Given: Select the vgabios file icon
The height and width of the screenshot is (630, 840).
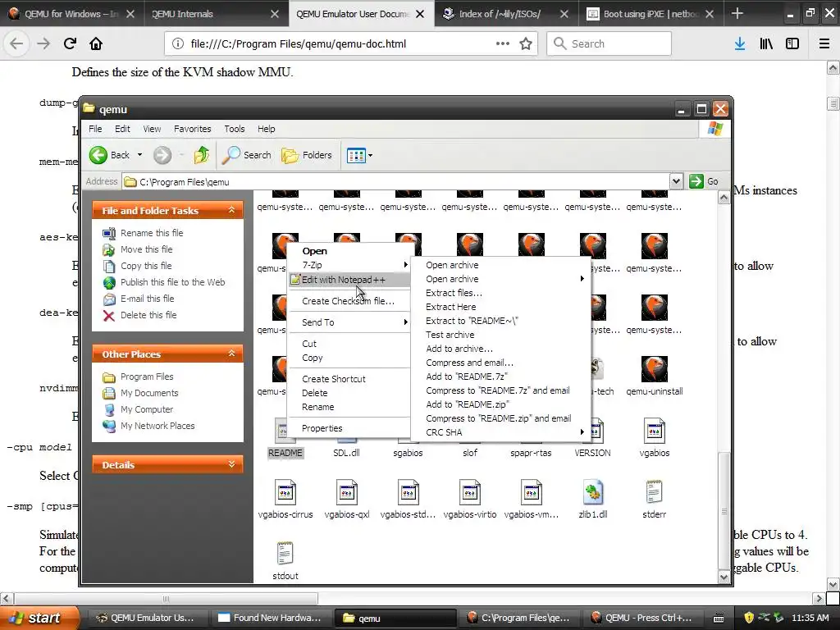Looking at the screenshot, I should click(x=654, y=431).
